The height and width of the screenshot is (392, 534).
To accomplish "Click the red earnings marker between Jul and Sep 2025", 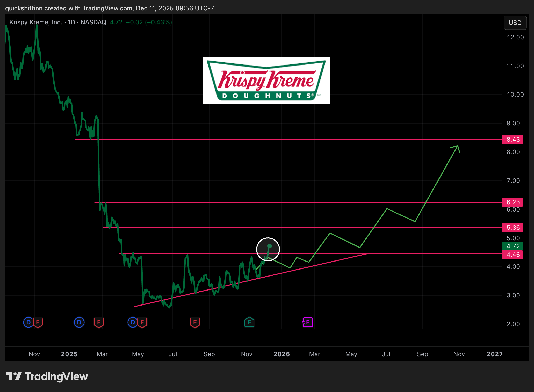I will [195, 323].
